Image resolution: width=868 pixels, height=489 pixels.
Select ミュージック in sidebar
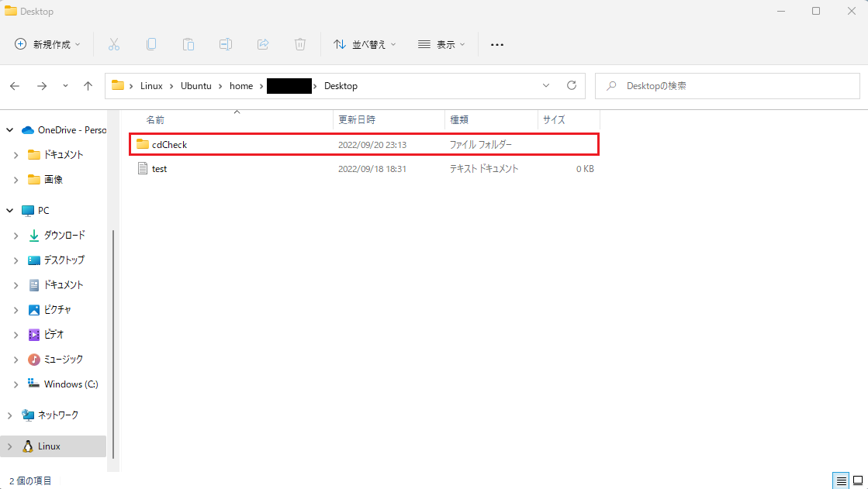click(56, 360)
